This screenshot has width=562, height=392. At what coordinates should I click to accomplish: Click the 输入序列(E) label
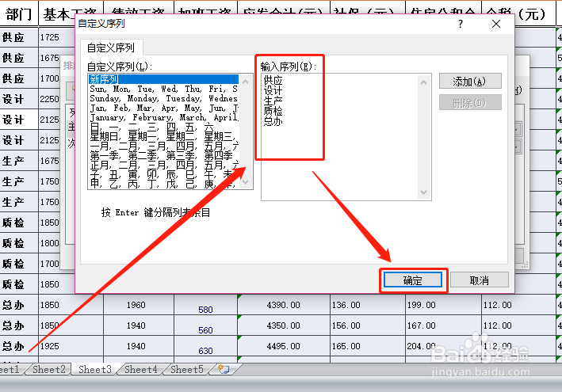(289, 67)
